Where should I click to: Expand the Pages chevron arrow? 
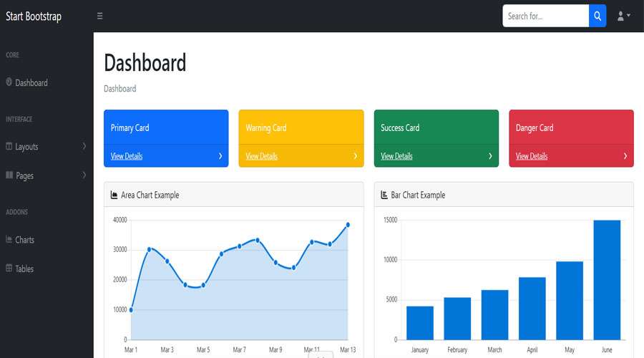click(84, 175)
